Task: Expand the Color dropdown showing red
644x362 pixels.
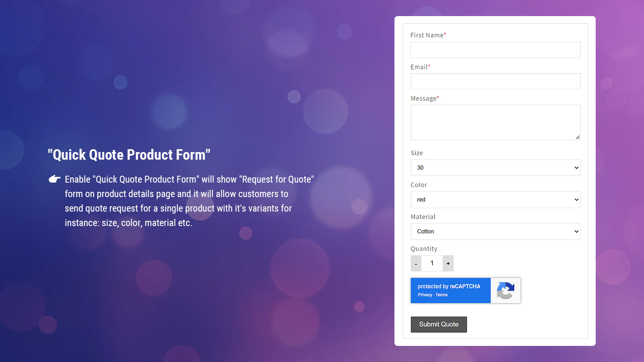Action: point(495,200)
